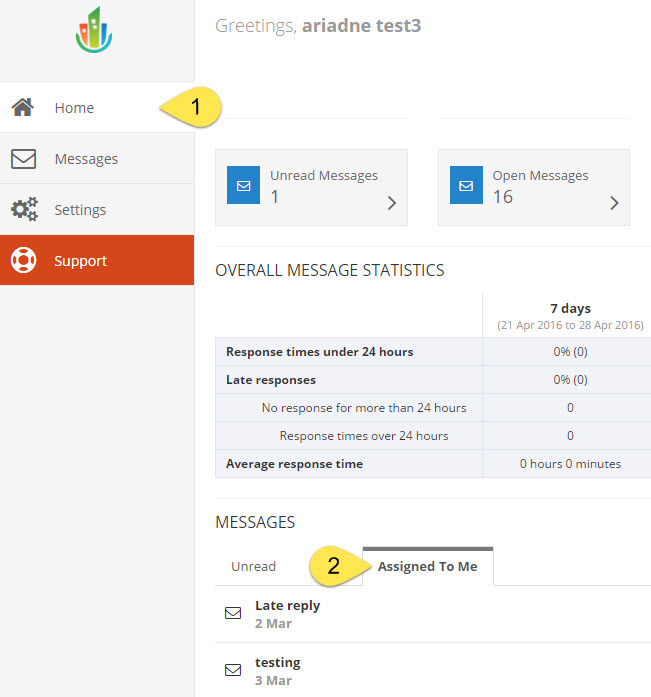Switch to the Unread messages tab

(x=253, y=566)
